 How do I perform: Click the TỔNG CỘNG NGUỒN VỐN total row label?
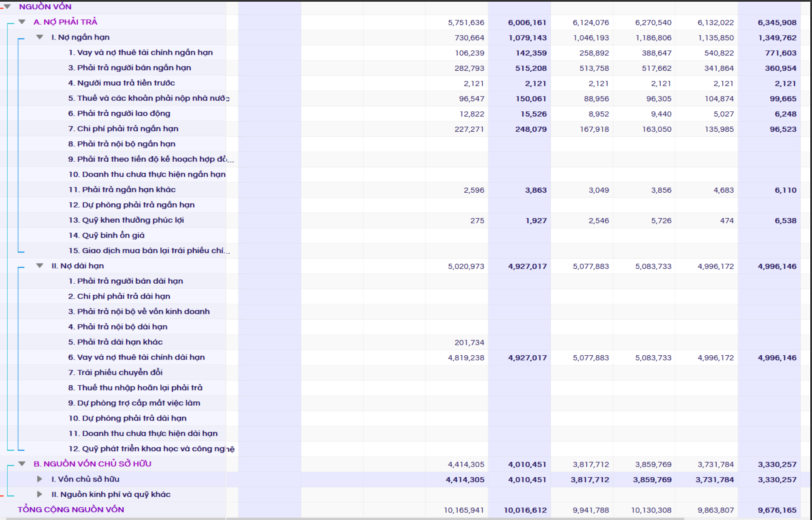click(x=71, y=509)
